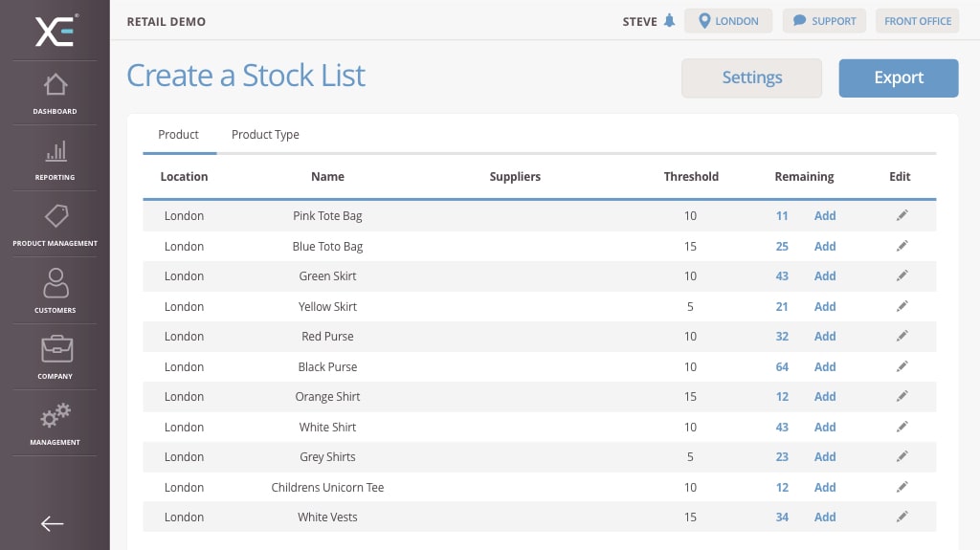Screen dimensions: 980x550
Task: Open the Dashboard from the sidebar
Action: coord(56,92)
